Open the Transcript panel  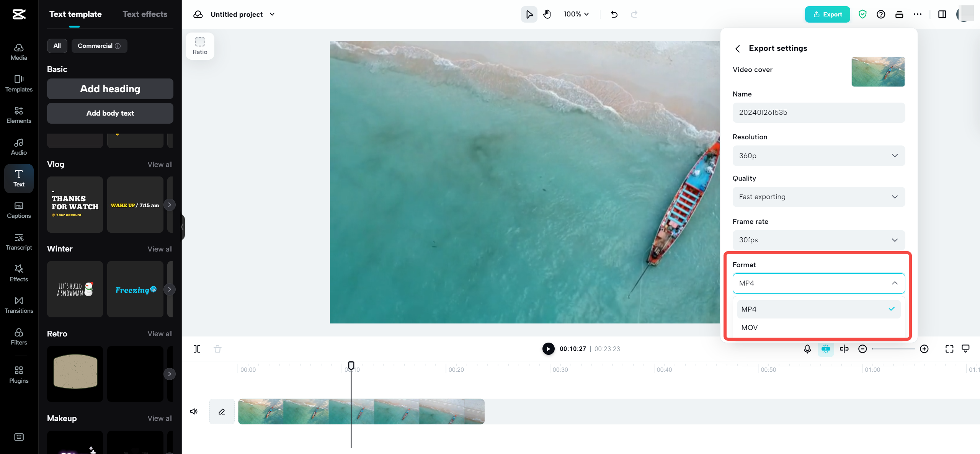click(x=18, y=242)
